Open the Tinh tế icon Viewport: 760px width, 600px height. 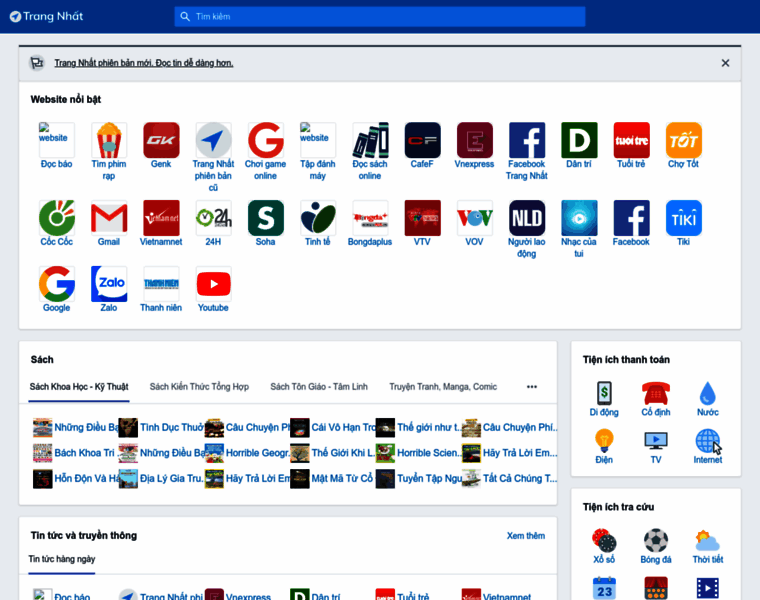pyautogui.click(x=318, y=218)
